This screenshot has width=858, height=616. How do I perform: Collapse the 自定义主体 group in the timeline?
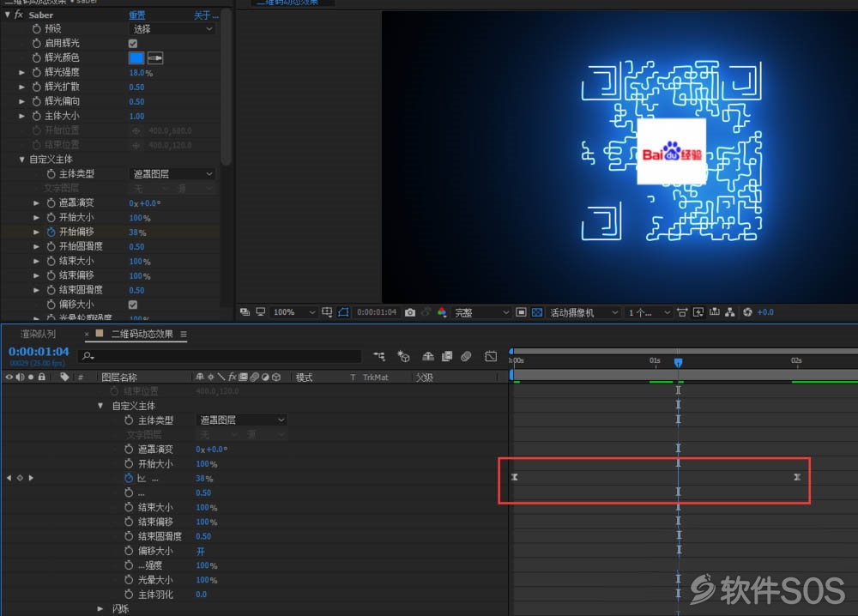(100, 406)
